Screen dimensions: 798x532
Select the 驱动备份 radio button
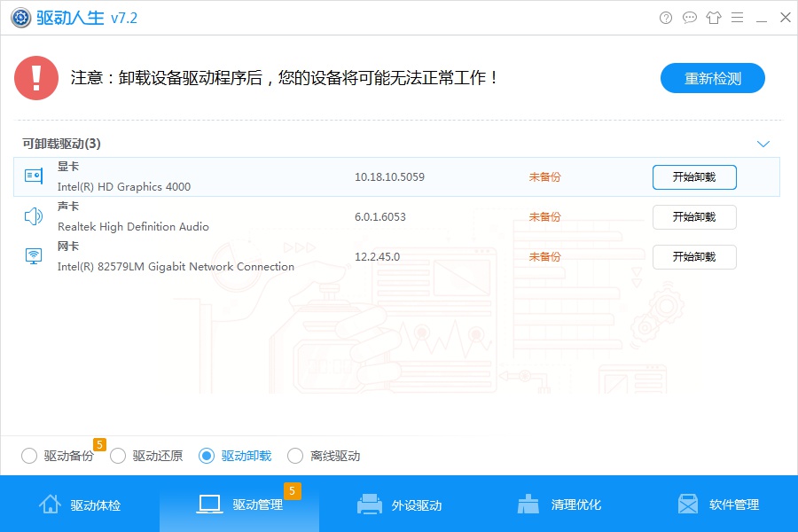[x=29, y=455]
